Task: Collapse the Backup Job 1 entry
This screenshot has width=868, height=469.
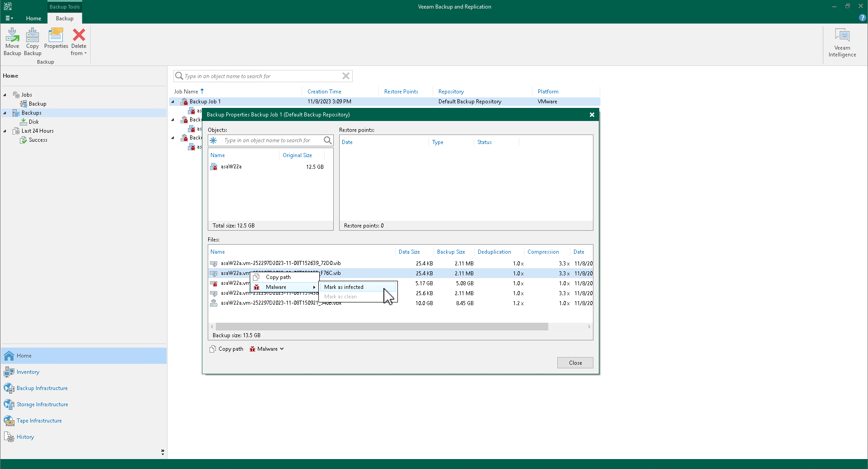Action: [x=173, y=102]
